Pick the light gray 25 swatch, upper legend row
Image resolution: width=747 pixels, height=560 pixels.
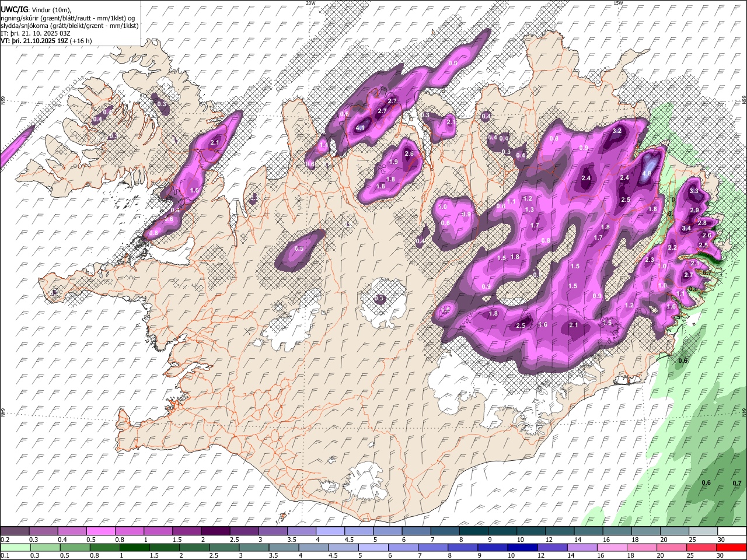[704, 530]
